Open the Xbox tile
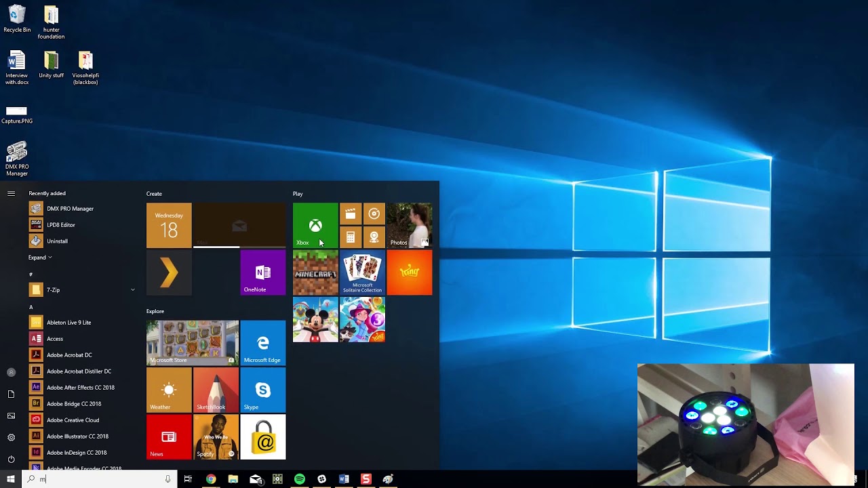 [x=315, y=226]
